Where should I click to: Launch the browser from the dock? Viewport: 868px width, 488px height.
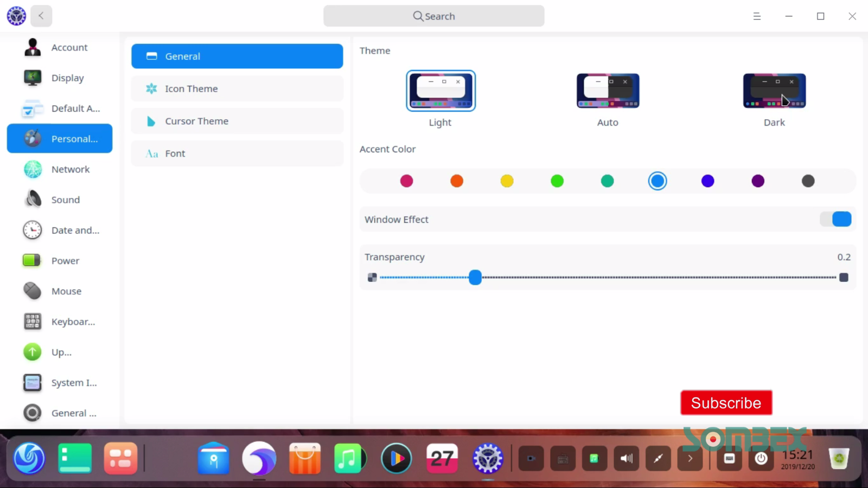tap(259, 458)
